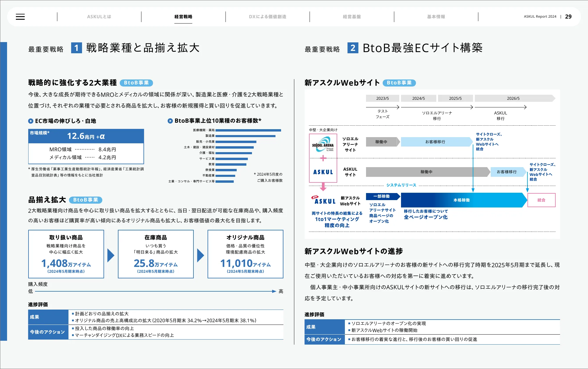
Task: Click blue bullet icon beside EC市場の伸びしろ
Action: coord(31,121)
